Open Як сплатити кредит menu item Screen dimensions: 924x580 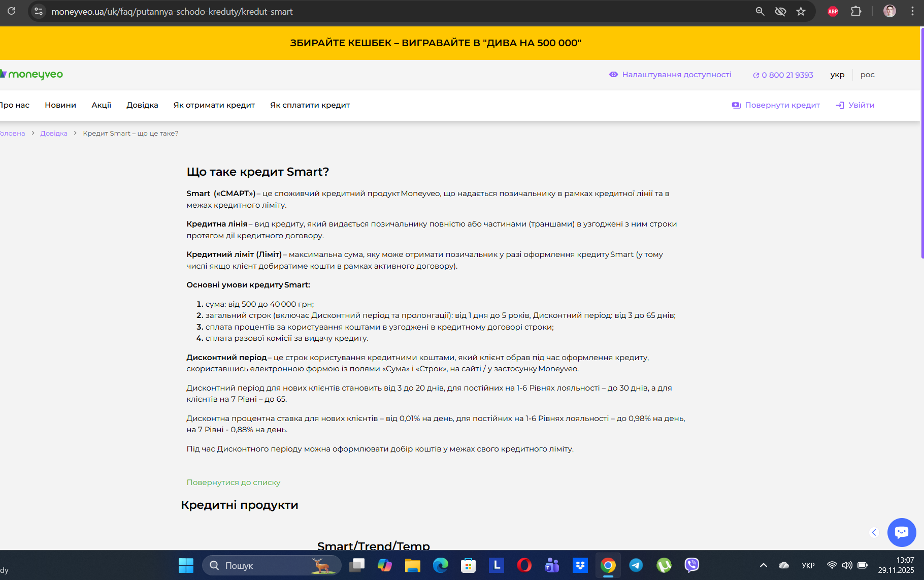click(310, 105)
